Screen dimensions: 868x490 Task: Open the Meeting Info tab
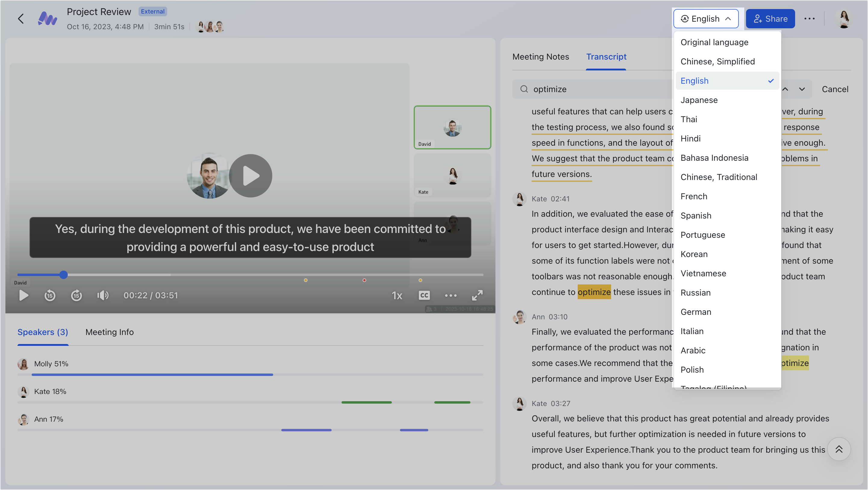(110, 332)
